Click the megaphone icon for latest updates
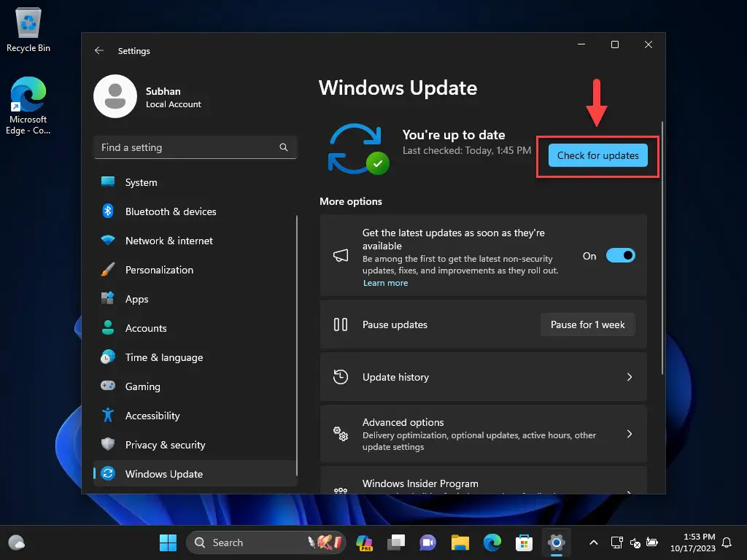747x560 pixels. (x=341, y=256)
